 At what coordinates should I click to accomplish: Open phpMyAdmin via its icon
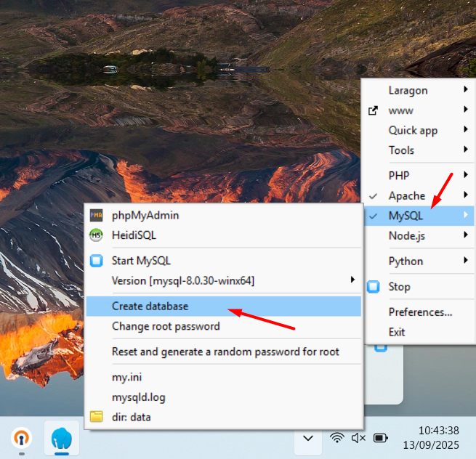coord(96,216)
